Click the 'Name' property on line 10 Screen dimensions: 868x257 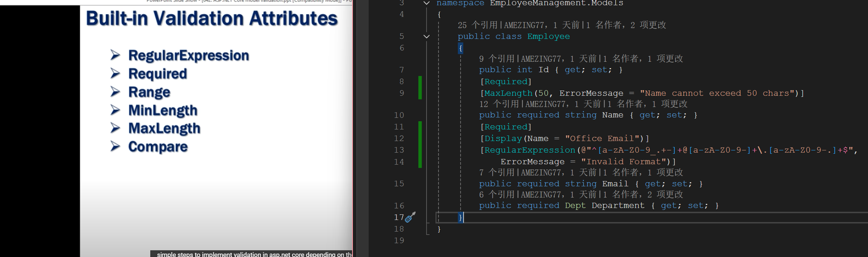pos(613,115)
